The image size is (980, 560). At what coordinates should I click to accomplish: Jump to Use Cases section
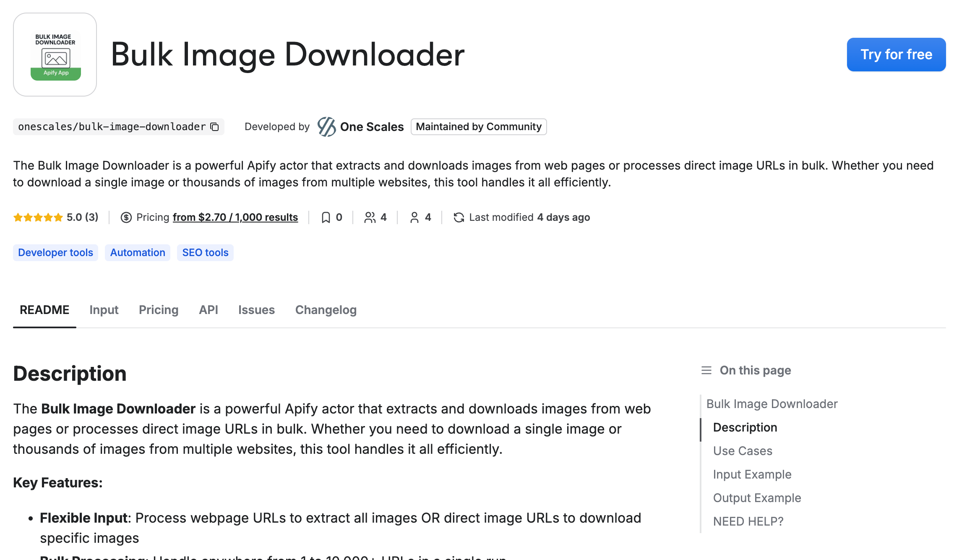743,451
